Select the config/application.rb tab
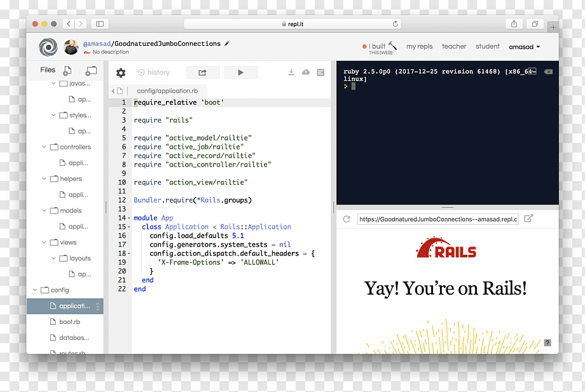This screenshot has height=392, width=585. click(167, 91)
